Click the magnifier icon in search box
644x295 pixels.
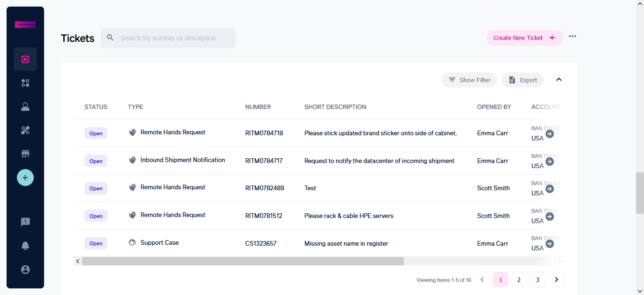110,38
